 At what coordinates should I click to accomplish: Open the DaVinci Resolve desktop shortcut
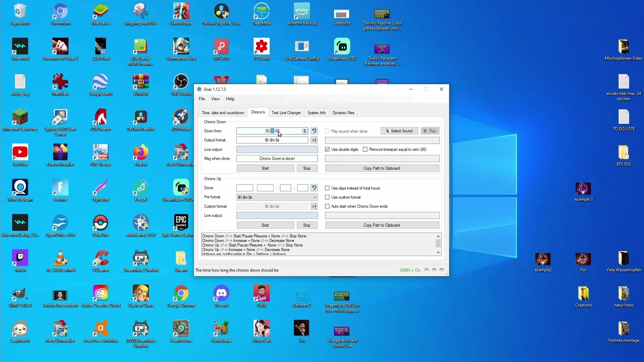pos(141,120)
